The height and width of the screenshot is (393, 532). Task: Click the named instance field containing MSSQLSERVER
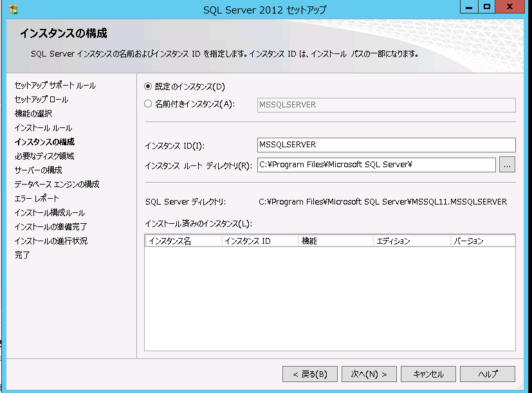(x=386, y=105)
